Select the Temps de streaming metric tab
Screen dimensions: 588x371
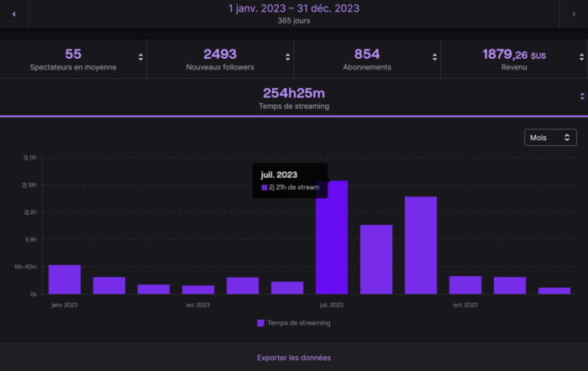click(294, 98)
